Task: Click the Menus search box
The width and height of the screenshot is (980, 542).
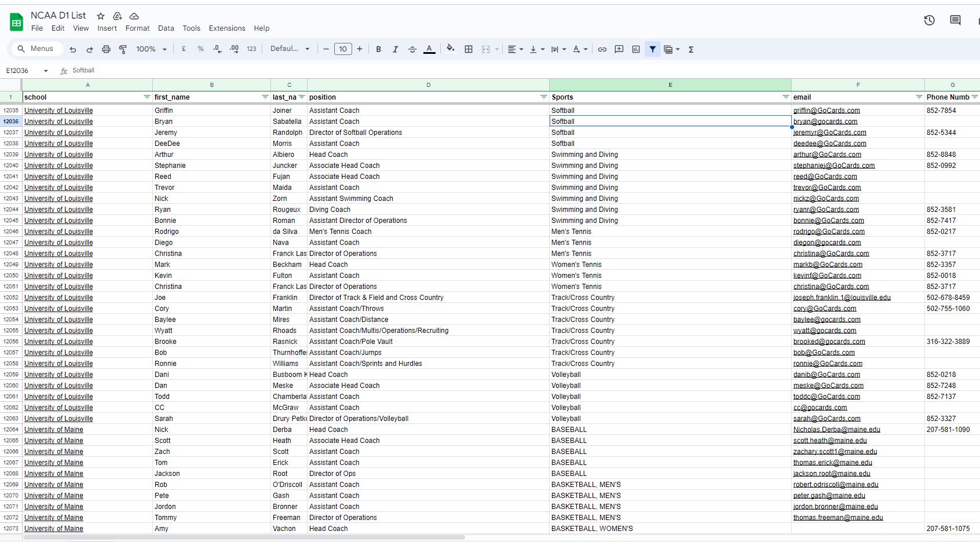Action: 36,49
